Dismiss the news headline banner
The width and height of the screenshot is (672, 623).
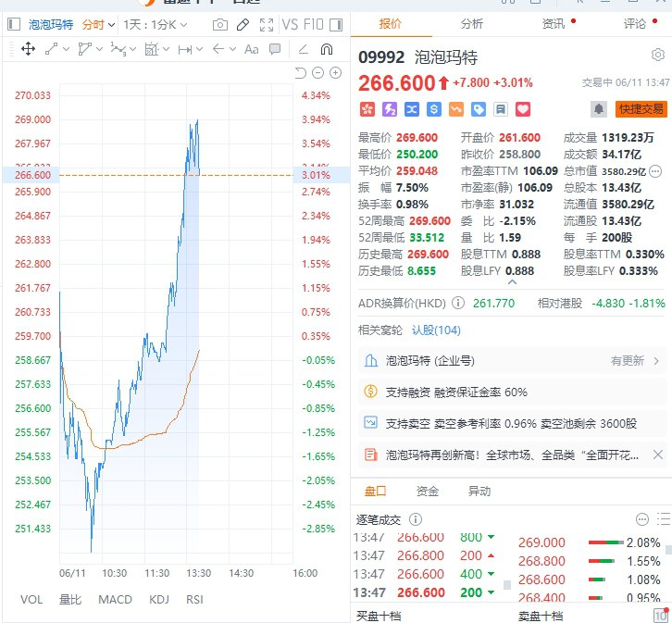658,455
